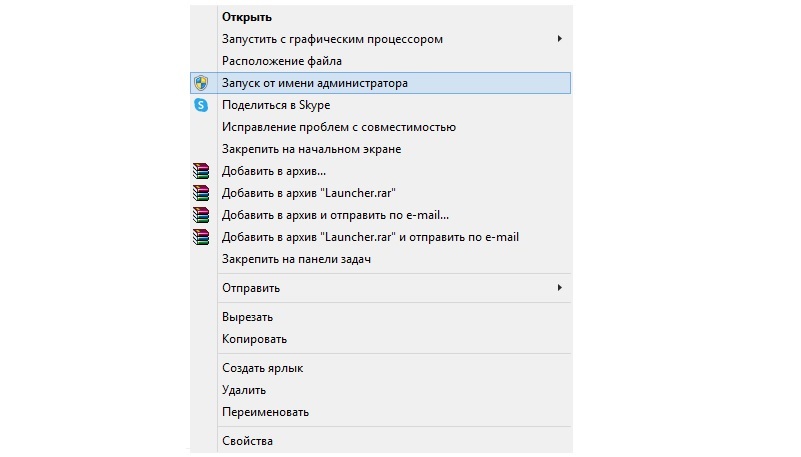Screen dimensions: 801x457
Task: Click "Вырезать" in the context menu
Action: (x=247, y=317)
